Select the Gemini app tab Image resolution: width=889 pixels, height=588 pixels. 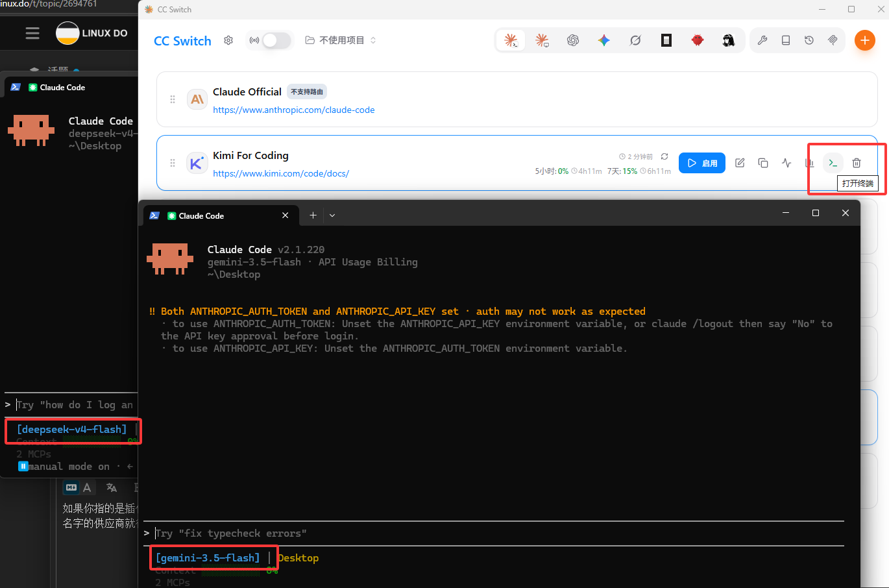tap(604, 40)
